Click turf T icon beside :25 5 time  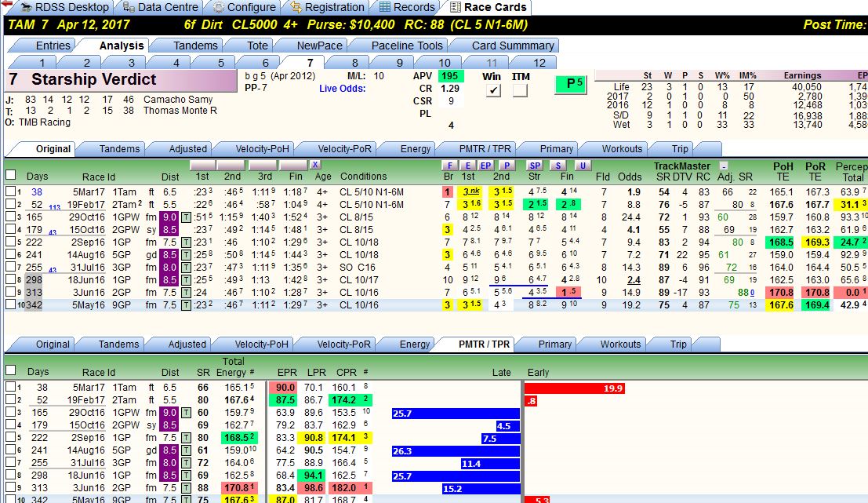coord(186,280)
